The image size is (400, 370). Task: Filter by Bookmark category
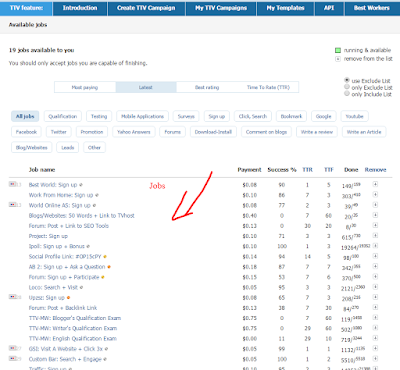point(291,116)
